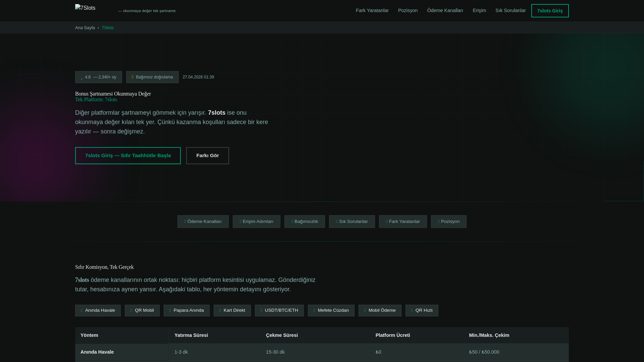Image resolution: width=644 pixels, height=362 pixels.
Task: Select the Mobil Ödeme payment chip
Action: click(380, 310)
